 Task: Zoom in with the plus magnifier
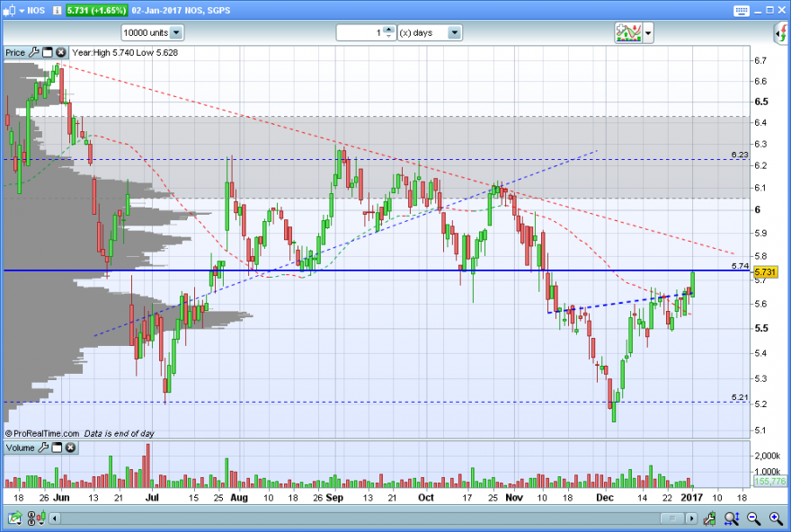click(x=776, y=518)
